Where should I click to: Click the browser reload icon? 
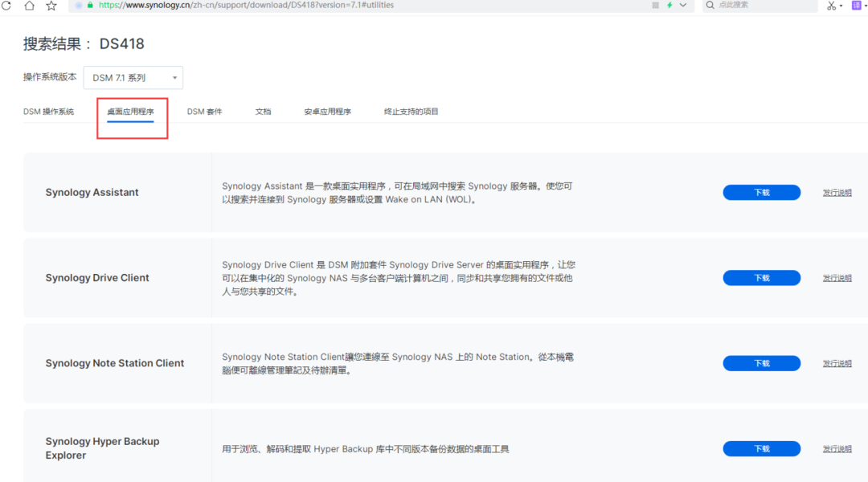coord(6,6)
